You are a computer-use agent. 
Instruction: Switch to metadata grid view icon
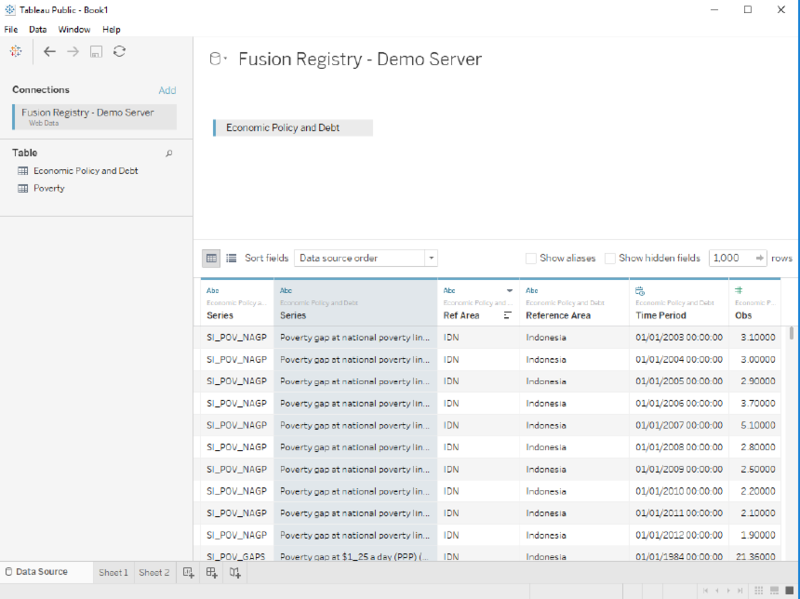click(x=231, y=257)
